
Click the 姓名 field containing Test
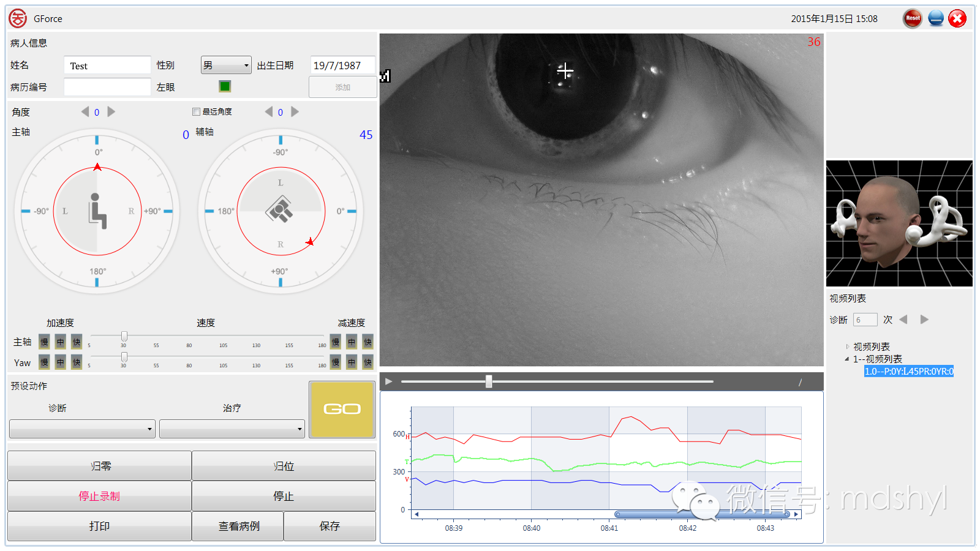click(107, 65)
